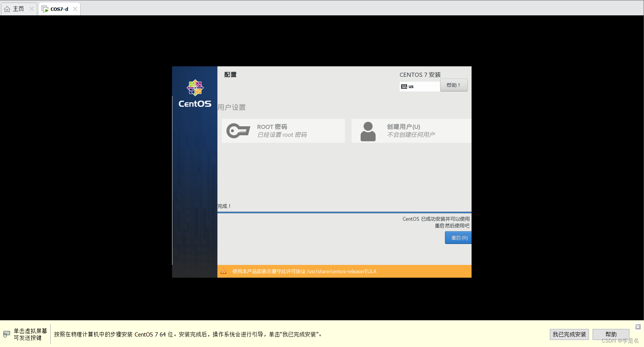Open the ROOT 密码 settings entry

coord(283,131)
